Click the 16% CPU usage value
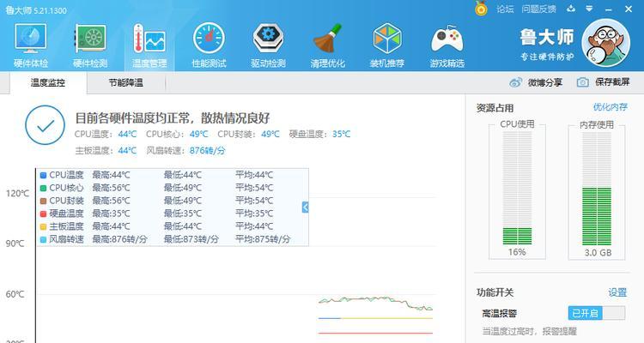 (517, 252)
